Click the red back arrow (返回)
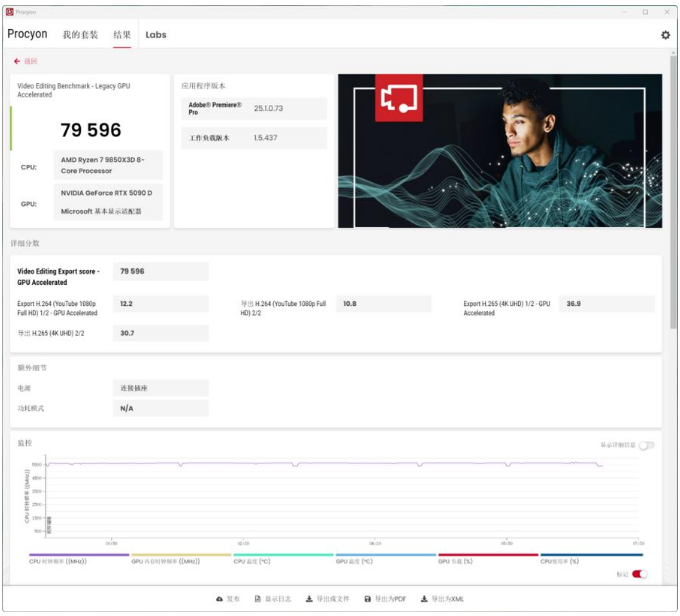This screenshot has height=616, width=680. pyautogui.click(x=17, y=61)
